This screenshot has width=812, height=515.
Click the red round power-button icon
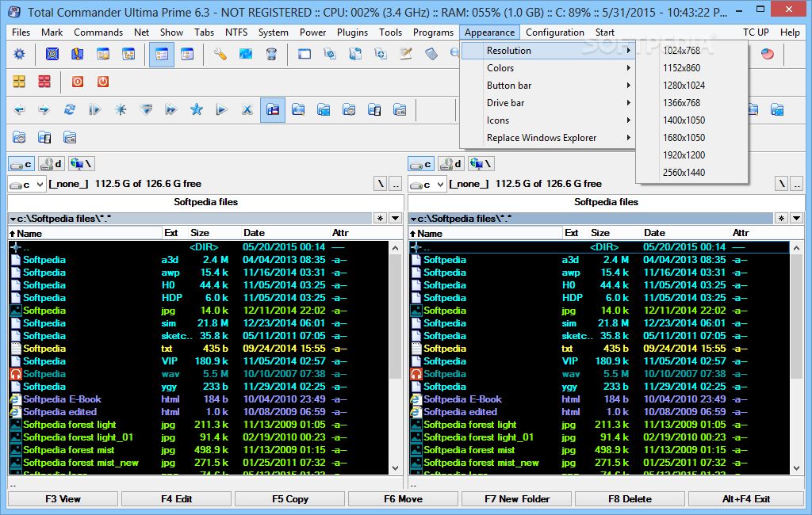tap(103, 82)
